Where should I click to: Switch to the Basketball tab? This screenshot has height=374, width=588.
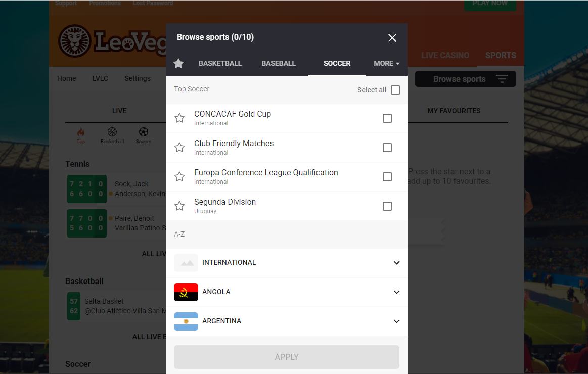(x=220, y=63)
